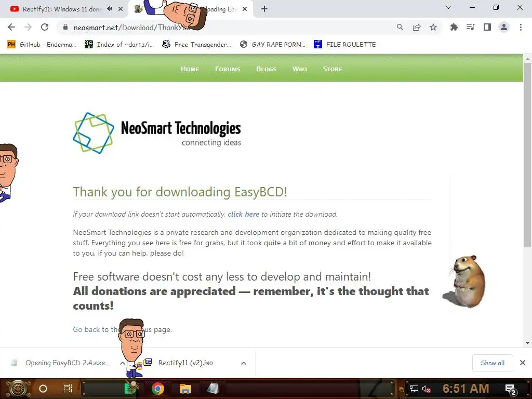Image resolution: width=532 pixels, height=399 pixels.
Task: Open Task View on the taskbar
Action: [x=68, y=389]
